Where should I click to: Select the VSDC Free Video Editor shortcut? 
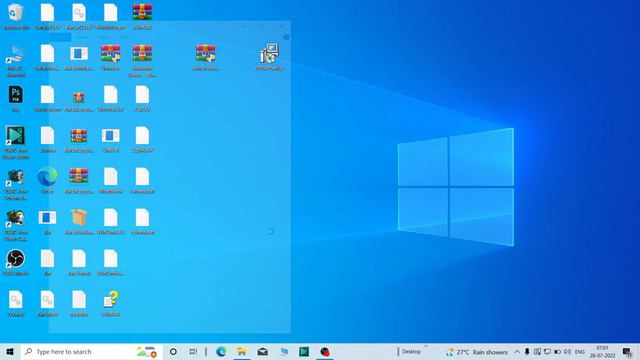(16, 142)
